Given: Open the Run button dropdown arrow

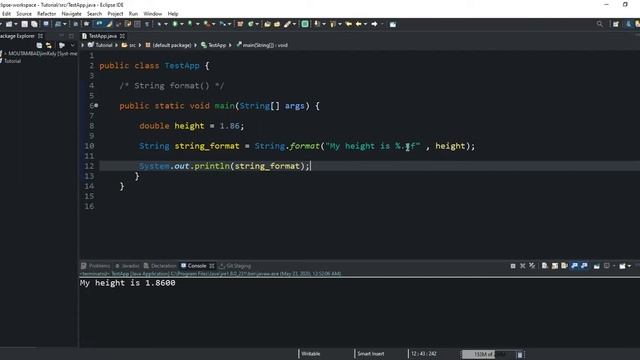Looking at the screenshot, I should (182, 24).
